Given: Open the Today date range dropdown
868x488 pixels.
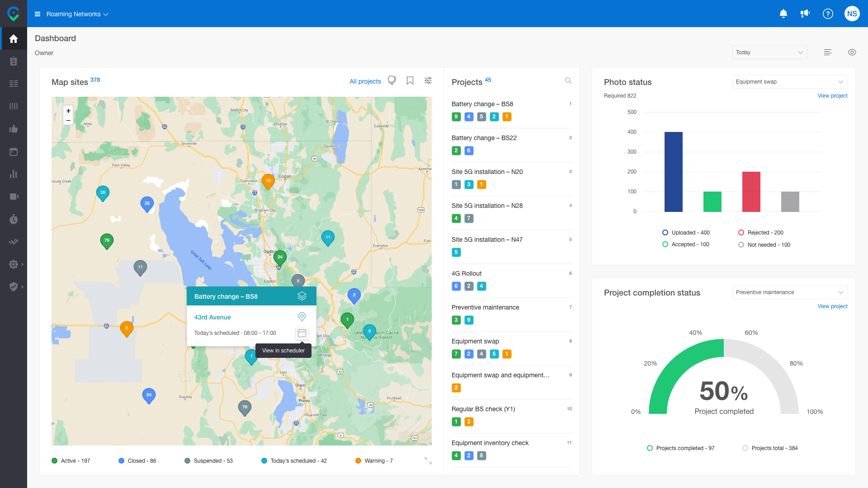Looking at the screenshot, I should (x=769, y=52).
